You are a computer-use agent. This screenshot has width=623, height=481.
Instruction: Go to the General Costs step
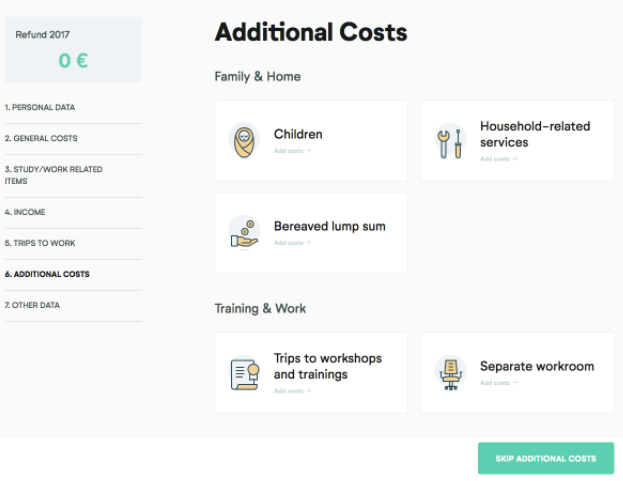(41, 138)
